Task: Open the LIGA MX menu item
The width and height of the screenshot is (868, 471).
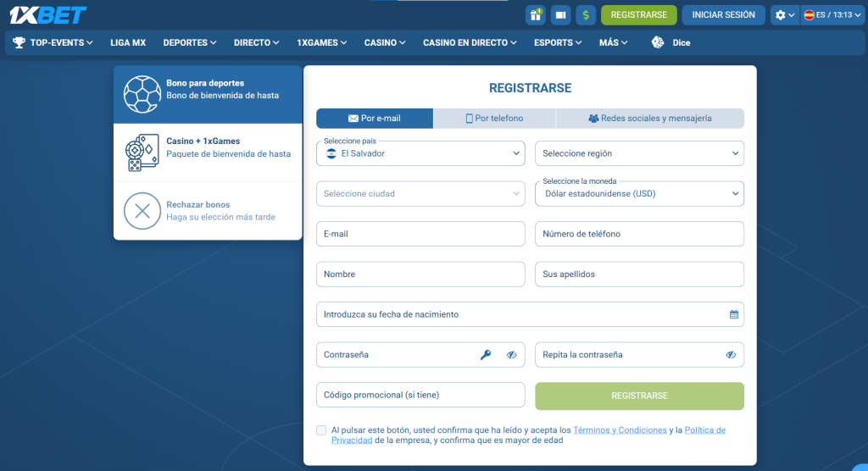Action: pyautogui.click(x=128, y=42)
